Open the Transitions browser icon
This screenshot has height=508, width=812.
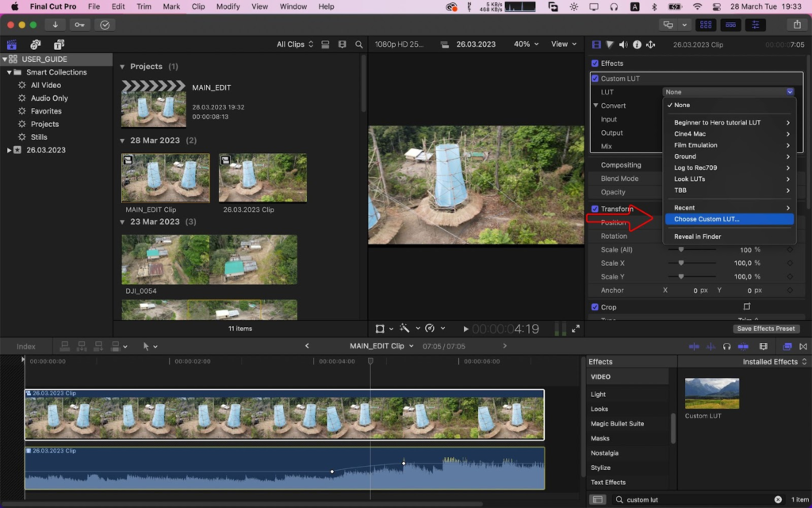[803, 346]
